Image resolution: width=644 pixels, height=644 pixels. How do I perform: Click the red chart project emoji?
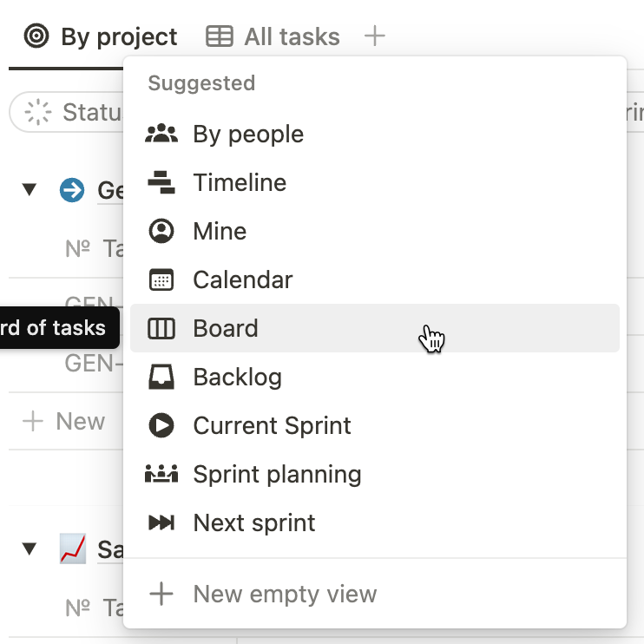73,549
